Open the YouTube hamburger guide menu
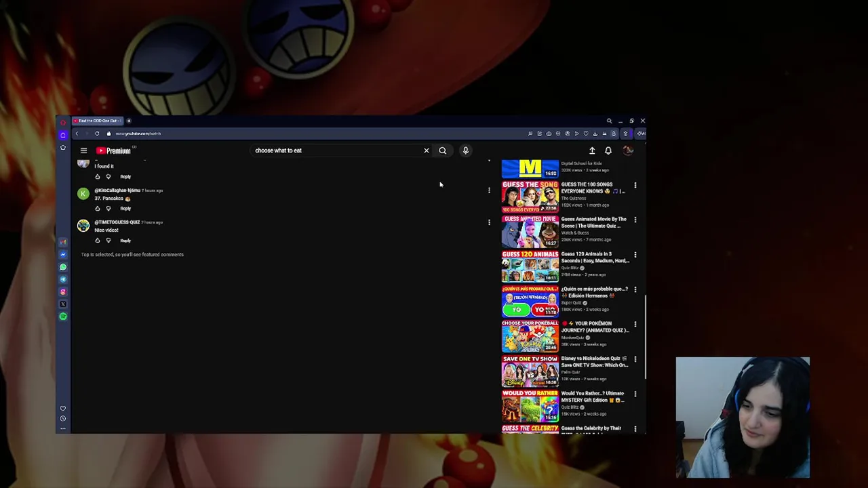 click(83, 150)
